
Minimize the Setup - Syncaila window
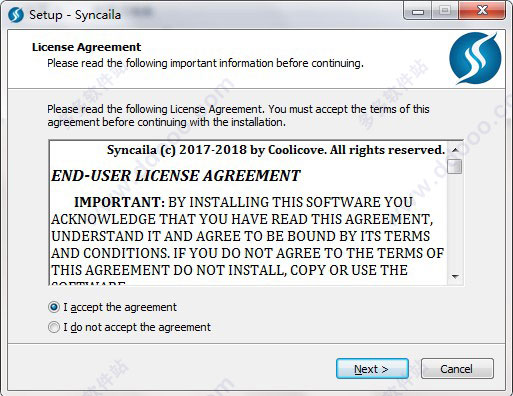[x=418, y=12]
